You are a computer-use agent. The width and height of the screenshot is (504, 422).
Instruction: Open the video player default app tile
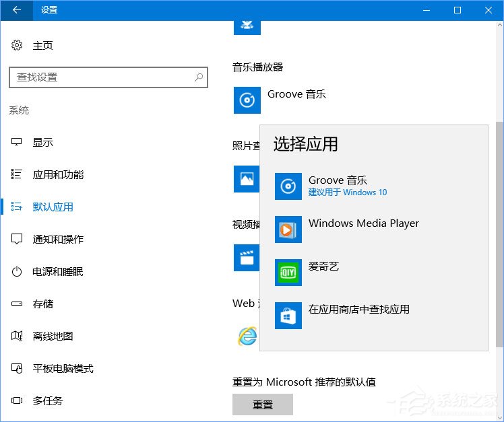(245, 257)
